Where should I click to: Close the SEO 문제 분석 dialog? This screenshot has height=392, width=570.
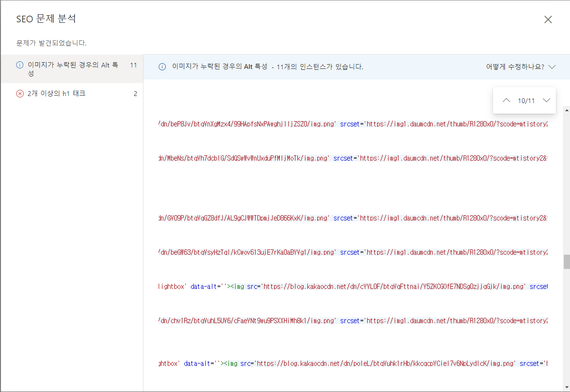(x=548, y=19)
